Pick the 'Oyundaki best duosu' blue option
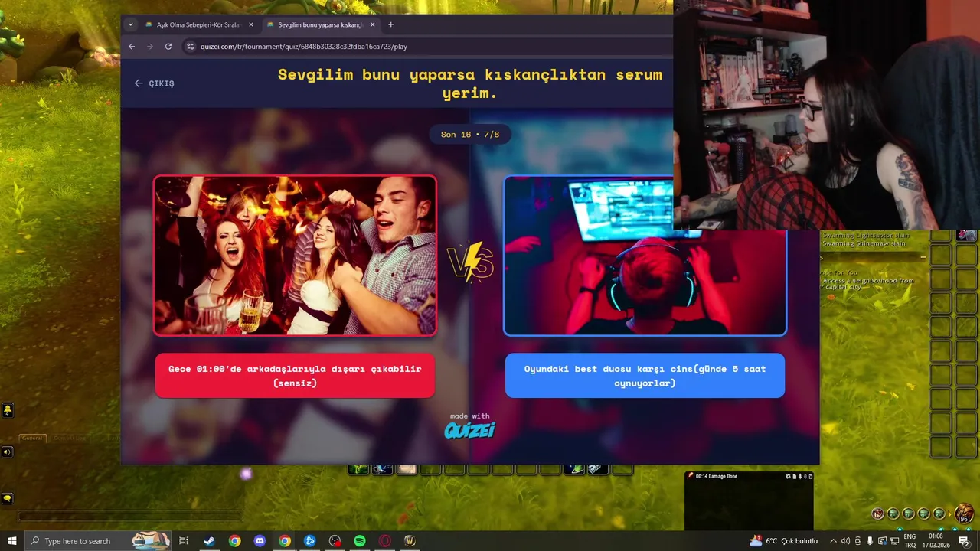 point(645,375)
